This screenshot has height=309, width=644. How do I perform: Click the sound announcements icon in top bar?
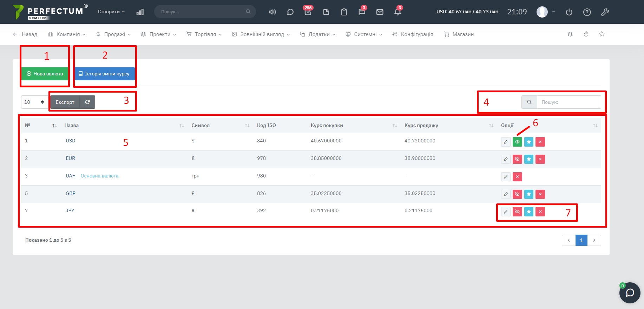coord(272,12)
